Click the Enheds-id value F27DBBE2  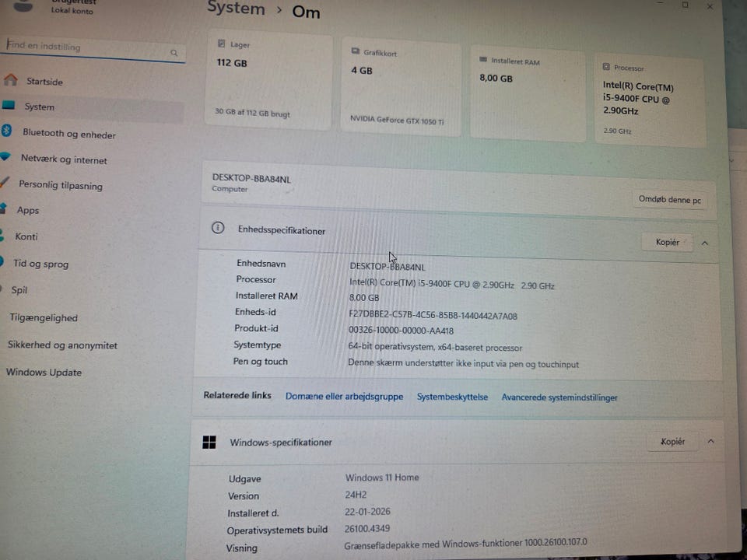[x=433, y=316]
